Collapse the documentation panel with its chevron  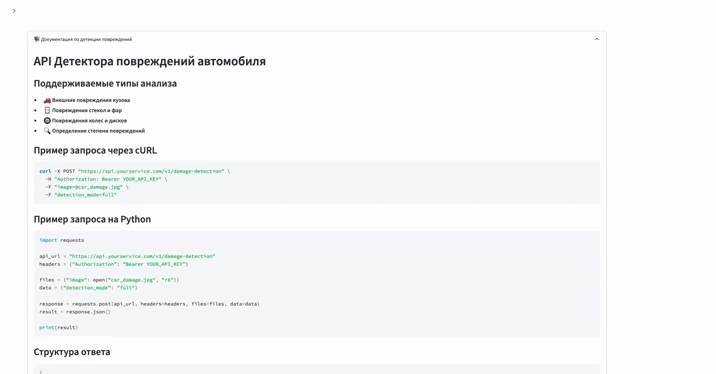click(x=596, y=39)
